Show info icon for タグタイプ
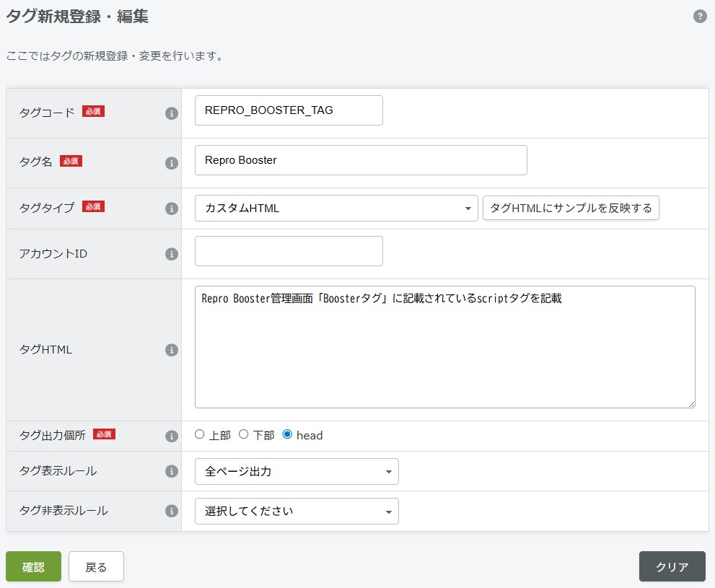The image size is (715, 588). [x=172, y=209]
